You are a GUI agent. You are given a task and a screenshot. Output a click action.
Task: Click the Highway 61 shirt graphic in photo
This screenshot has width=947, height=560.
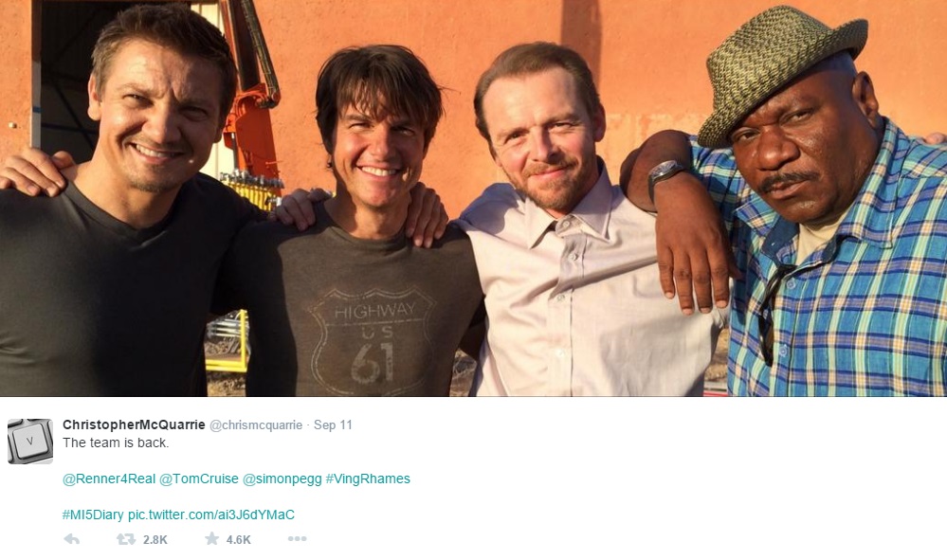(x=371, y=336)
